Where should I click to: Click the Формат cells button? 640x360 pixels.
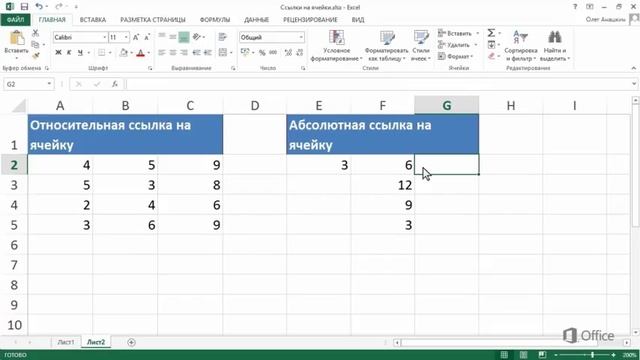tap(456, 56)
